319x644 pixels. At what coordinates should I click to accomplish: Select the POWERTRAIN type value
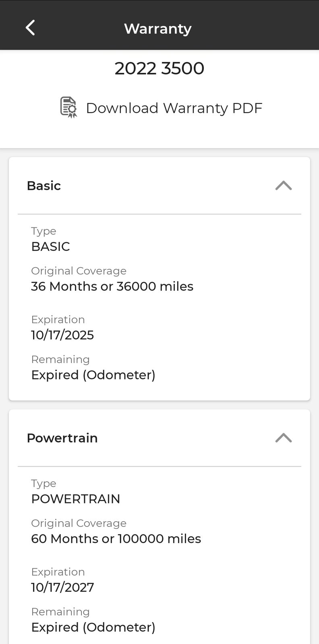coord(76,499)
